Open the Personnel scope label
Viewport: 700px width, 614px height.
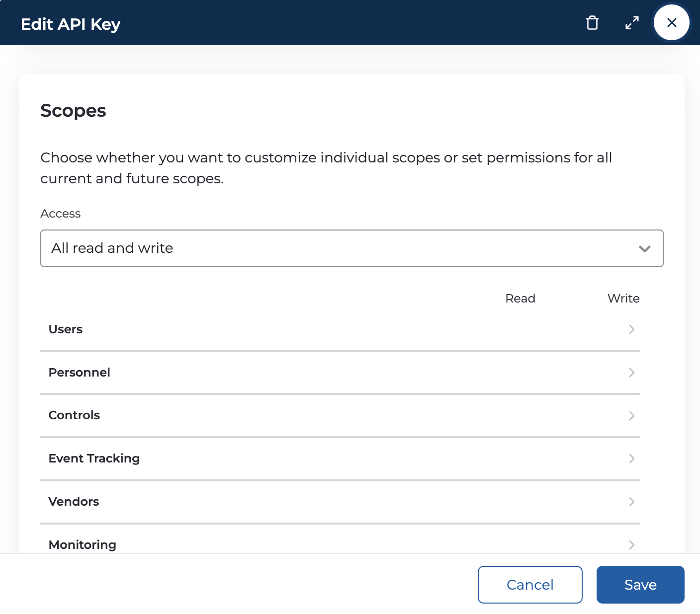(80, 373)
